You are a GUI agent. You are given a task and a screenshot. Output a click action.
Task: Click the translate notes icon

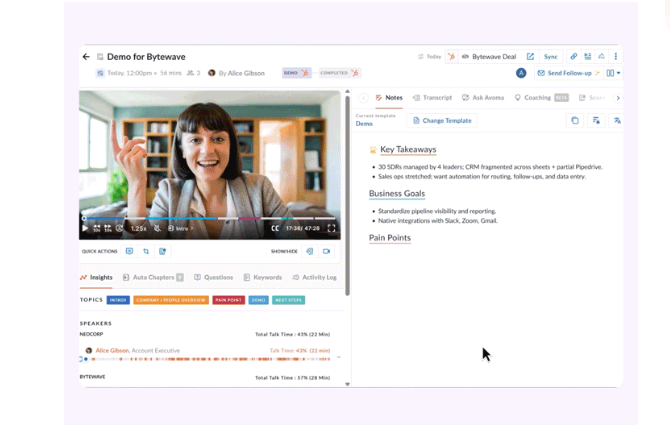pos(617,120)
